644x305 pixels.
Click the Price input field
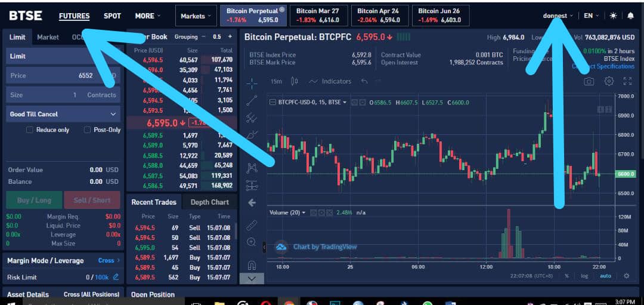point(63,76)
